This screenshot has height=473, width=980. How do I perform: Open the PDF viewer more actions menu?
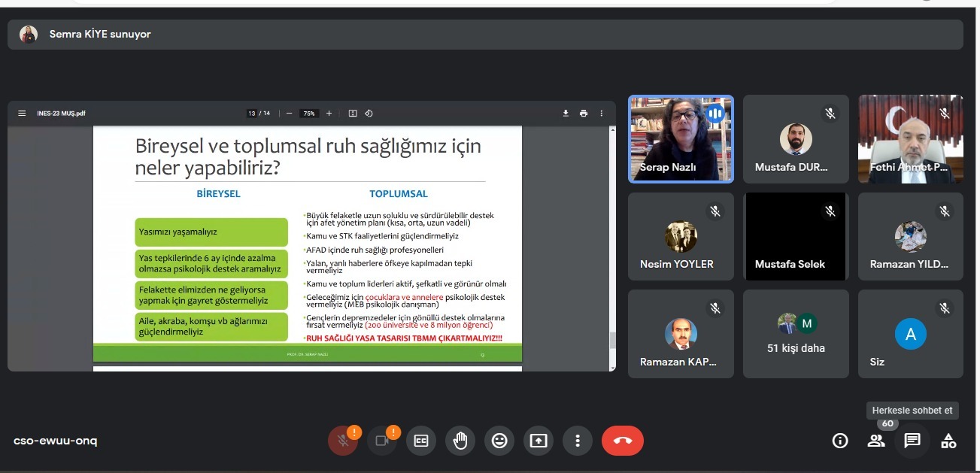tap(601, 114)
